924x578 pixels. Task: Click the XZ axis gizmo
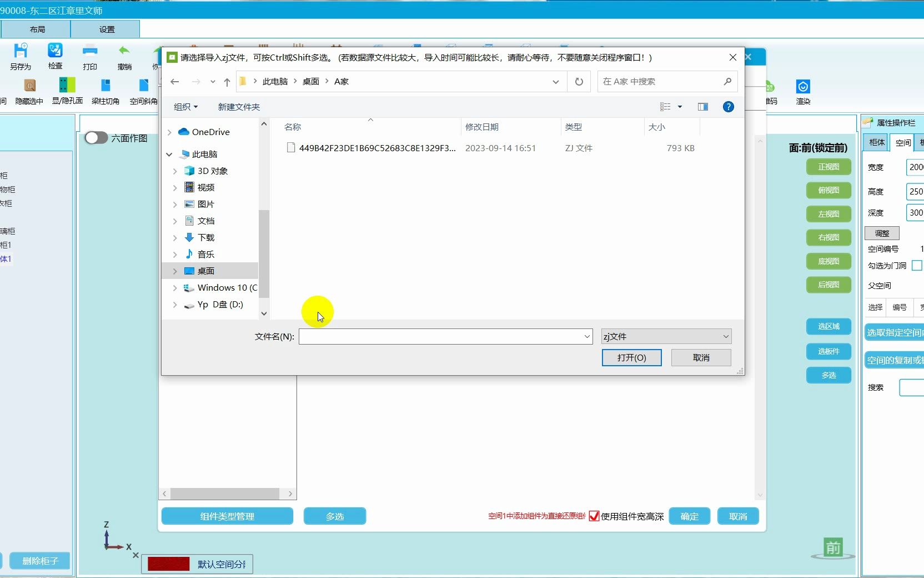coord(117,536)
